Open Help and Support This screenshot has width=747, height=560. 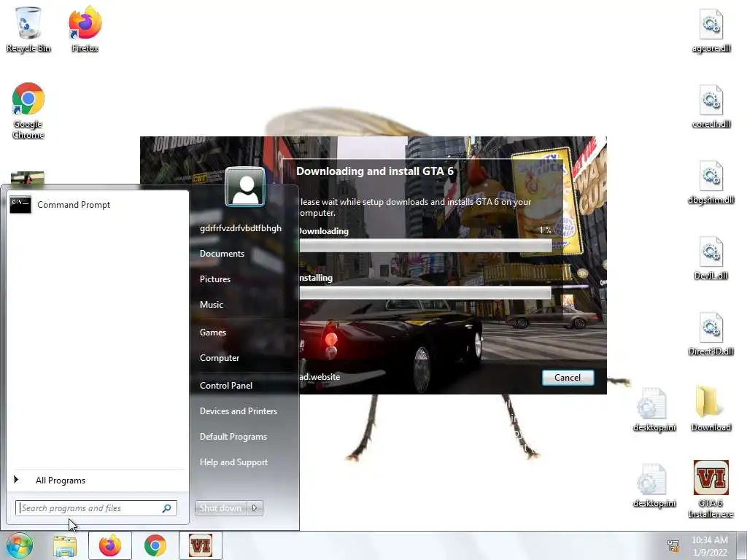click(x=233, y=462)
